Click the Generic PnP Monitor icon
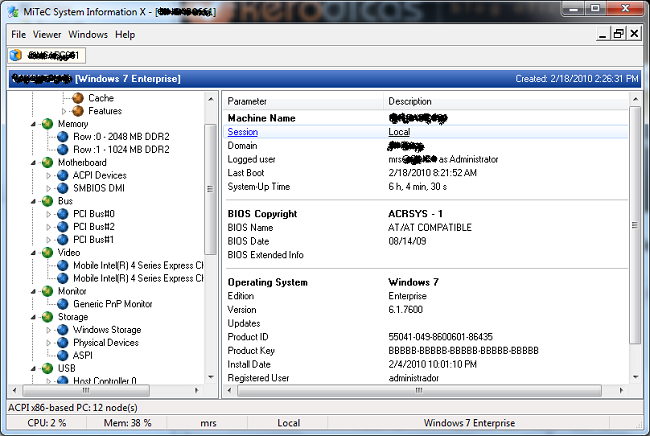The width and height of the screenshot is (650, 436). point(63,304)
